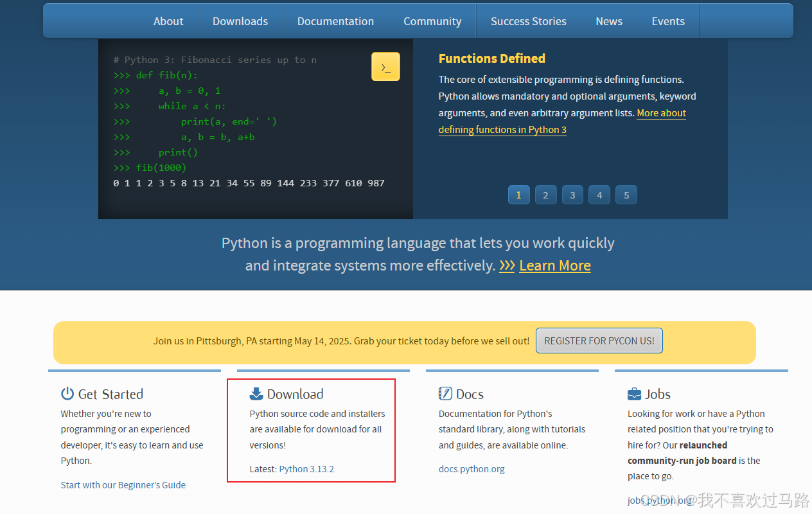Screen dimensions: 812x514
Task: Show slide 2 of the code carousel
Action: pos(545,195)
